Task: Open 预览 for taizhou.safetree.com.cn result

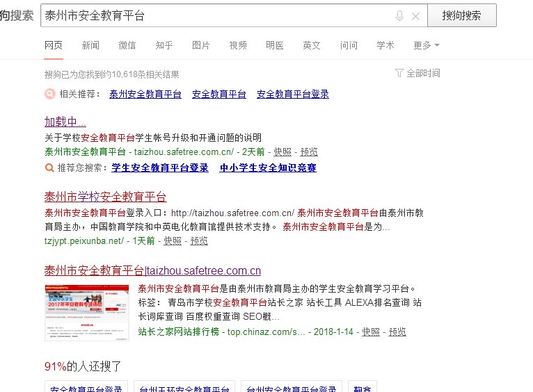Action: (309, 152)
